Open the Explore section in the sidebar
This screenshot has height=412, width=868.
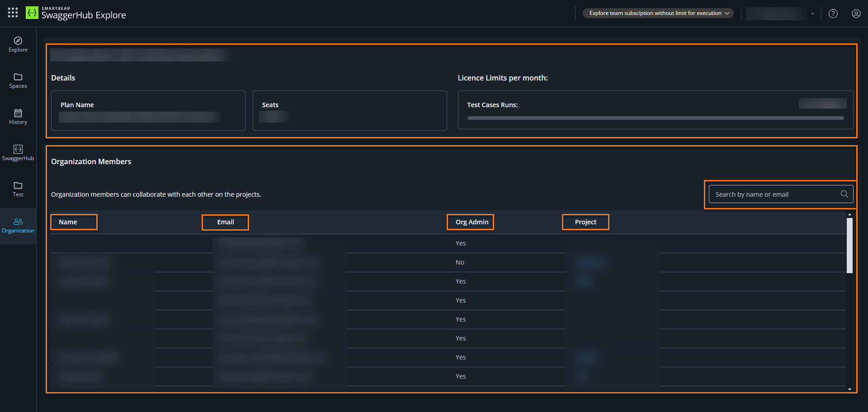(x=18, y=44)
